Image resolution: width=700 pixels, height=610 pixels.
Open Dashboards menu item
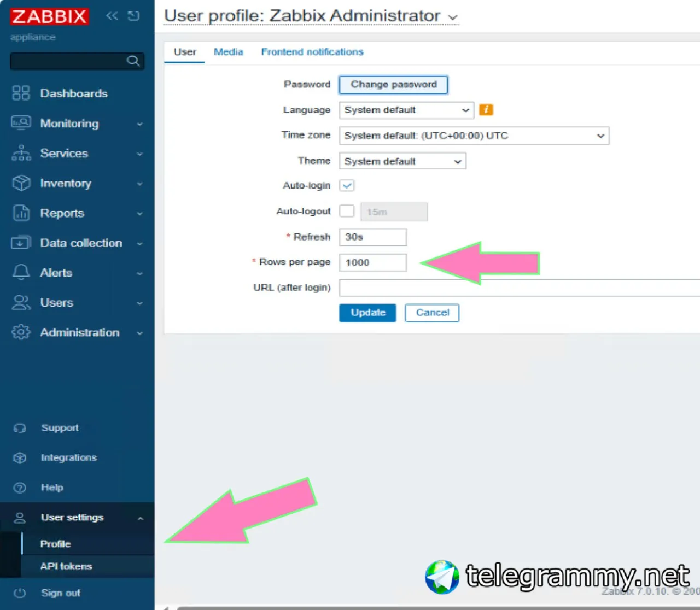coord(74,93)
